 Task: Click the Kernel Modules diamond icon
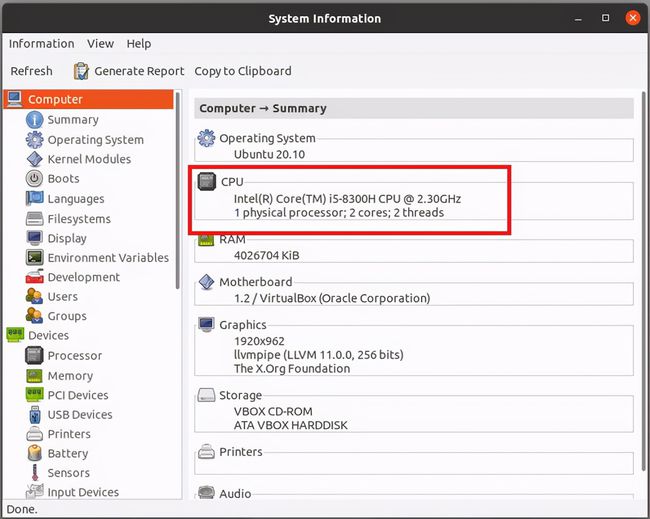point(34,159)
